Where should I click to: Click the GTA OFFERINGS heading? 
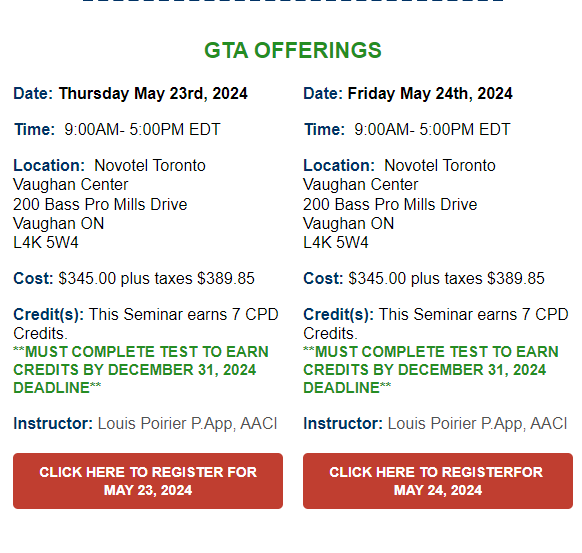pos(293,50)
